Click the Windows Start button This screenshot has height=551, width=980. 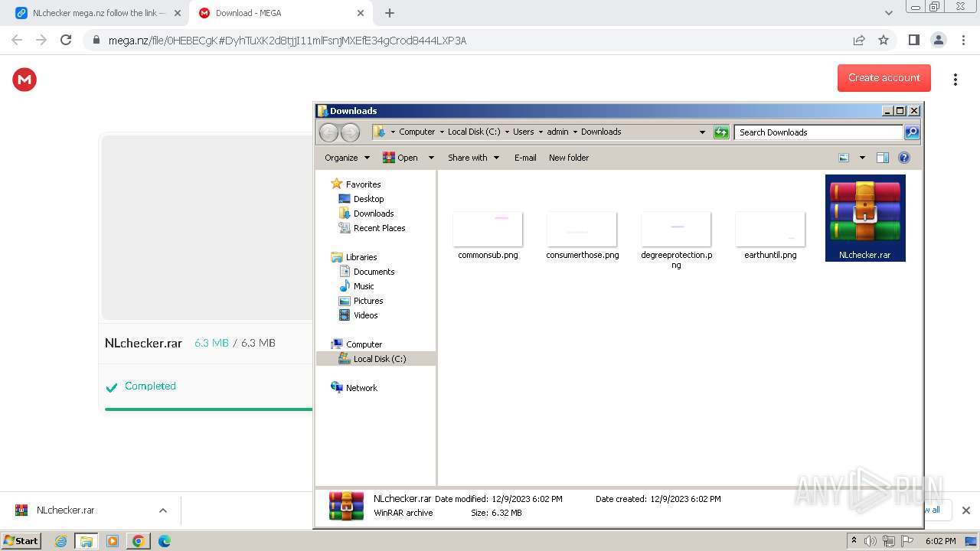pos(21,540)
